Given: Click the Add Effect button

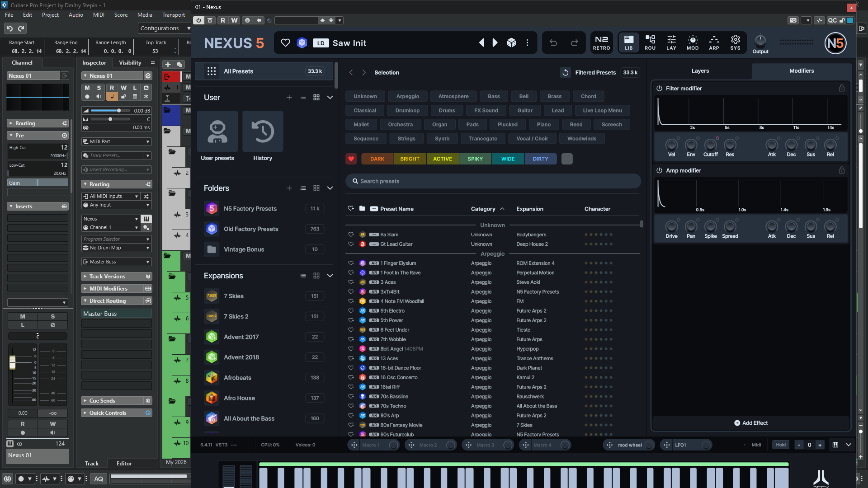Looking at the screenshot, I should (750, 423).
